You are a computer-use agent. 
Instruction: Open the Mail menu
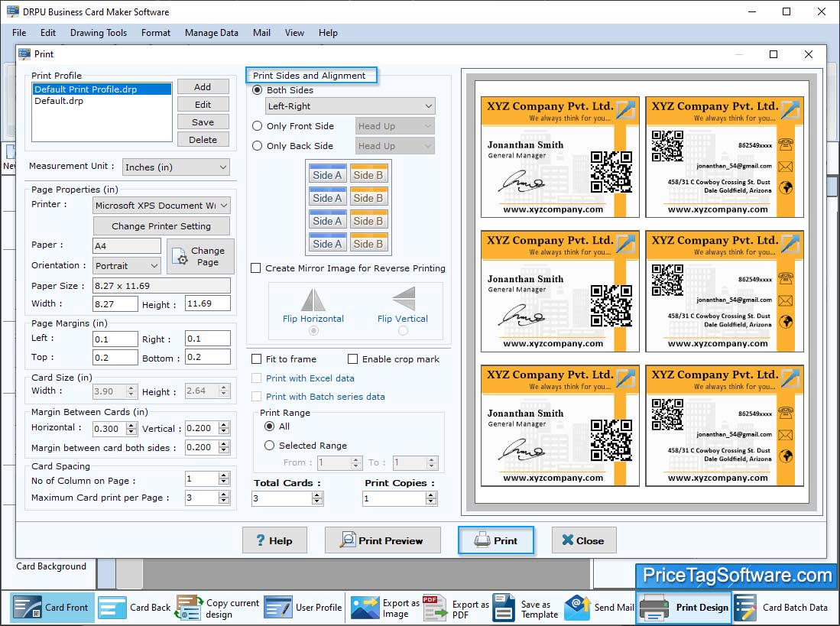pos(261,33)
